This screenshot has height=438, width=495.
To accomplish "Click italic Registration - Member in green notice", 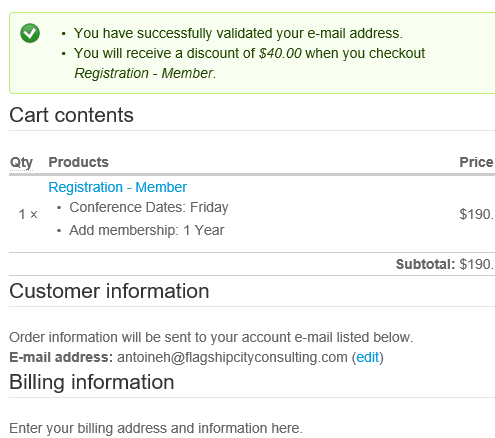I will pos(145,73).
